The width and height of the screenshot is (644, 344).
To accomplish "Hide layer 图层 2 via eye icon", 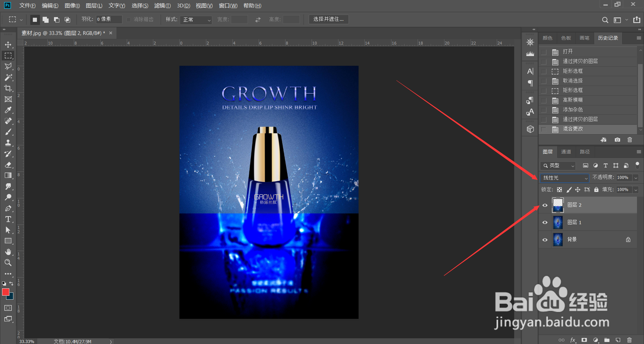I will click(545, 205).
